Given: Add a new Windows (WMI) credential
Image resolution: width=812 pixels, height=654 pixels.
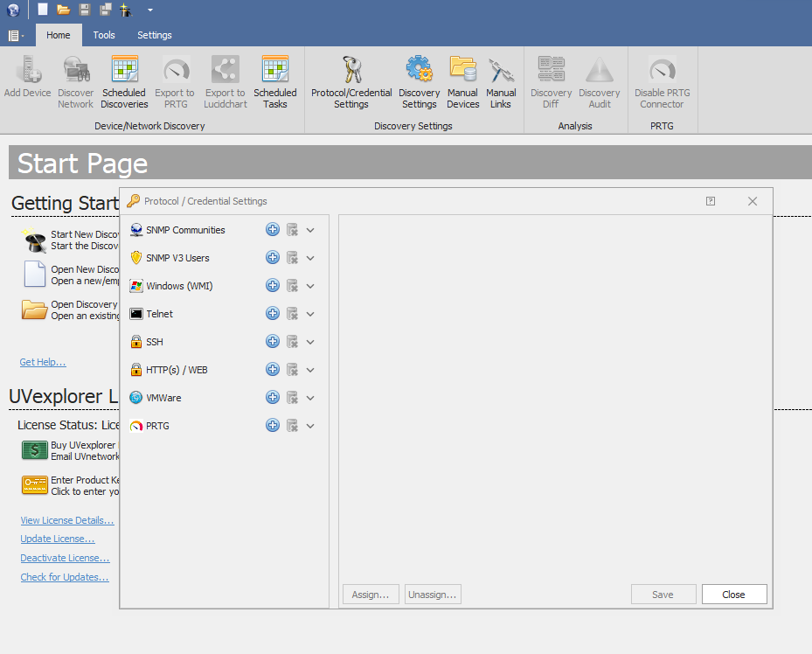Looking at the screenshot, I should click(x=273, y=285).
